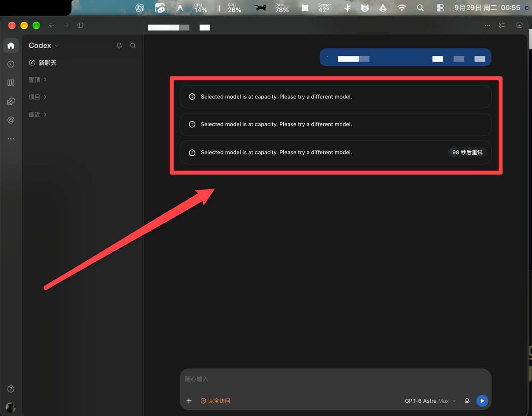Open the user avatar profile
This screenshot has height=416, width=532.
tap(11, 408)
